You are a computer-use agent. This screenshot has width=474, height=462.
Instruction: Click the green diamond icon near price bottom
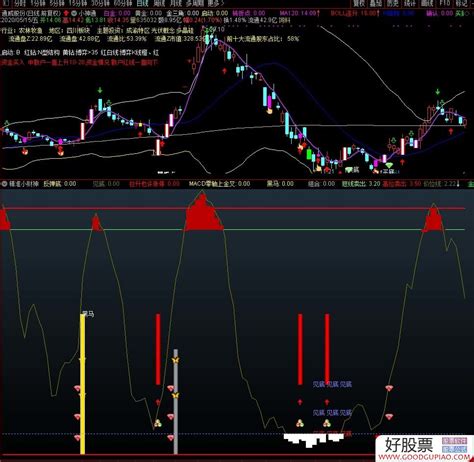point(389,165)
